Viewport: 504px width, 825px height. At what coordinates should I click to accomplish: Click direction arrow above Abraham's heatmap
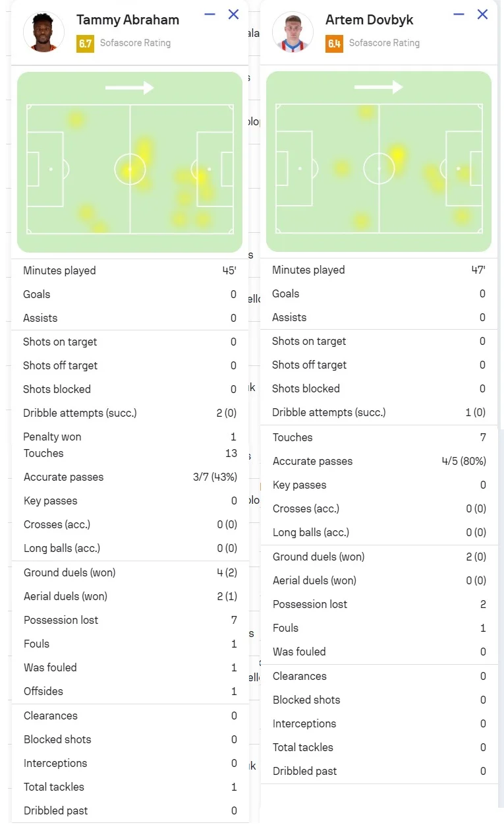click(x=129, y=88)
